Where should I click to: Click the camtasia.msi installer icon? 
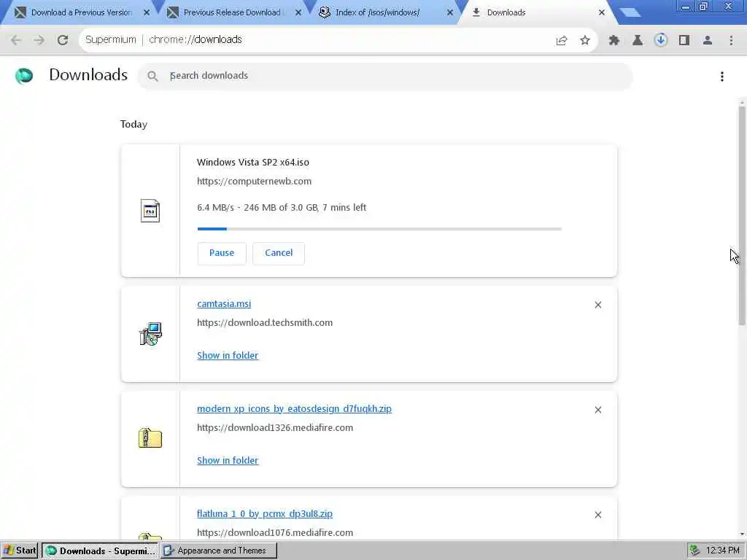(150, 334)
